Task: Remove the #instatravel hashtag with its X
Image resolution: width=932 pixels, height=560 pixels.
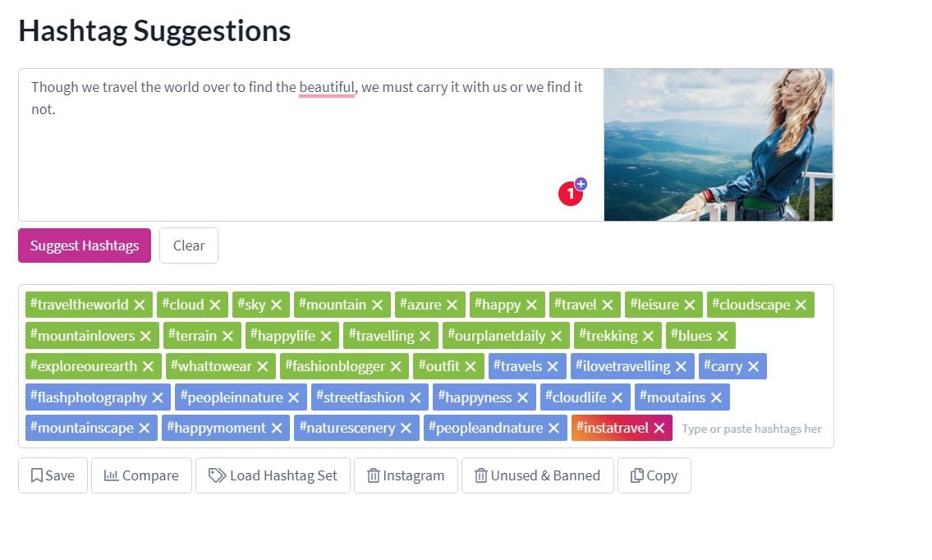Action: (659, 428)
